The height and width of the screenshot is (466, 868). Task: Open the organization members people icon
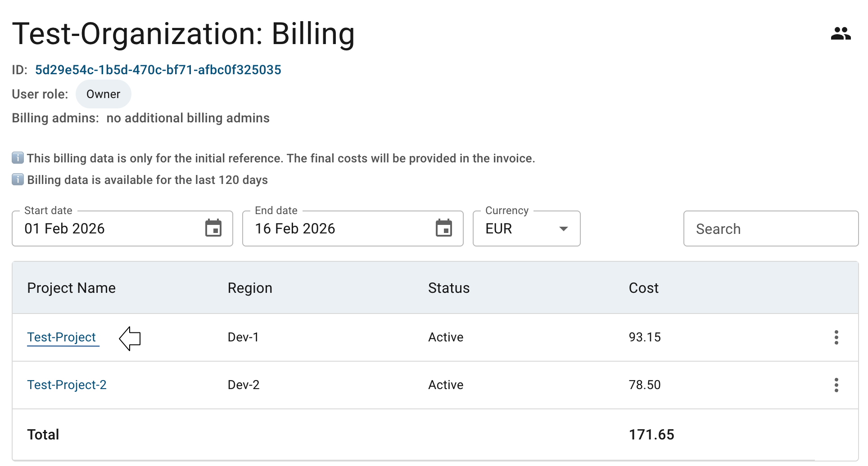coord(840,34)
